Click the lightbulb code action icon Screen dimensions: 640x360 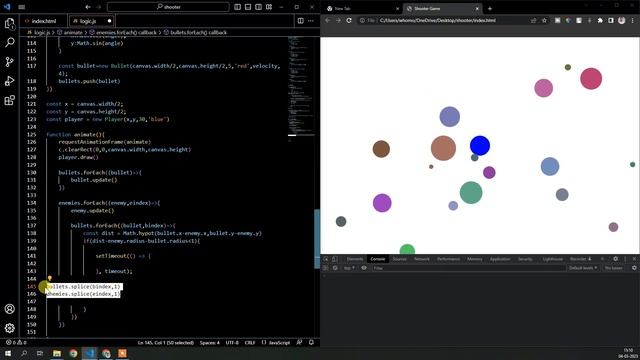50,279
